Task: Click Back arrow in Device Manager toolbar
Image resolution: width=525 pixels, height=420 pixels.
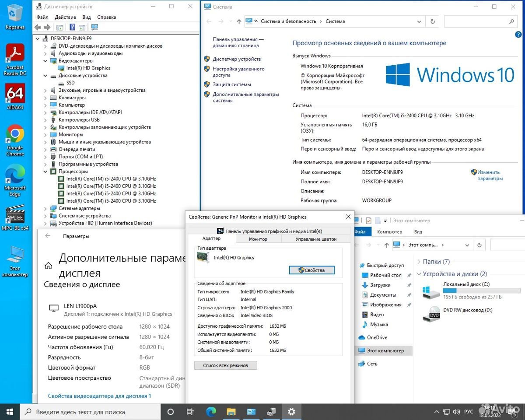Action: pyautogui.click(x=38, y=27)
